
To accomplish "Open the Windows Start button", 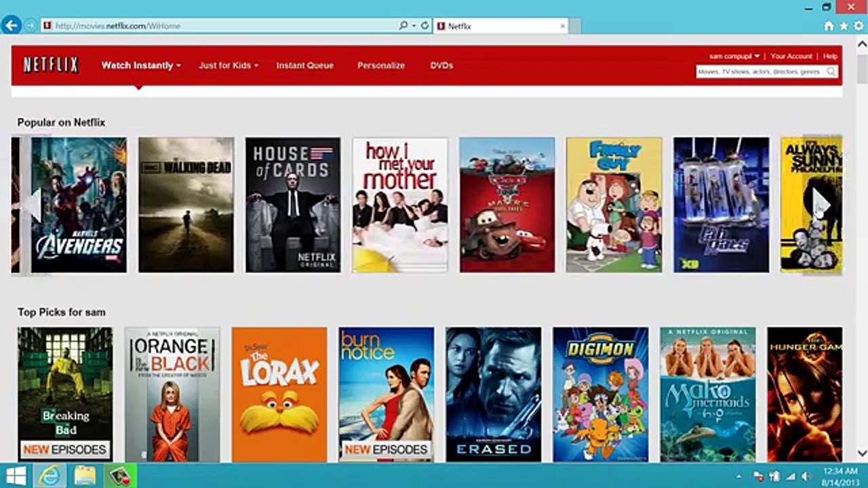I will [x=16, y=476].
